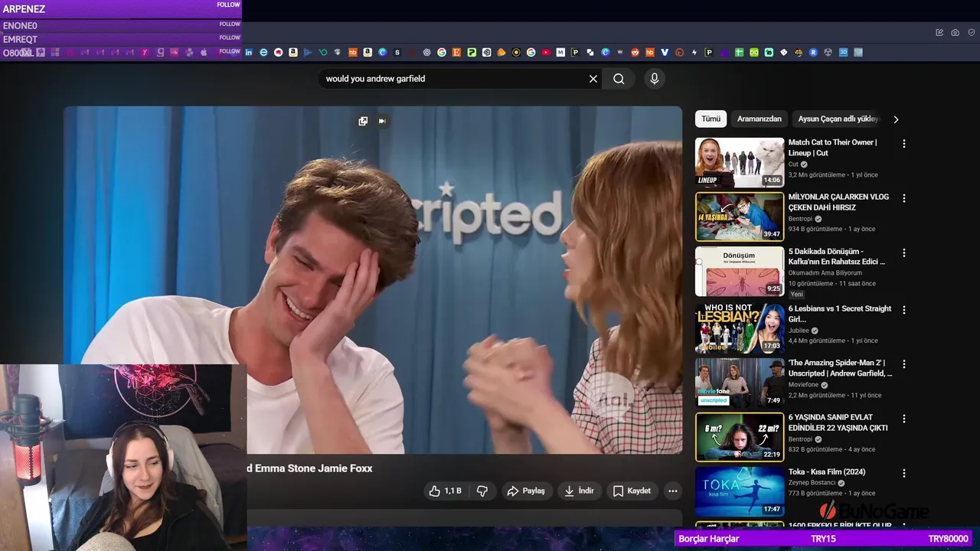Image resolution: width=980 pixels, height=551 pixels.
Task: Select the Aramanızdan filter chip
Action: (759, 119)
